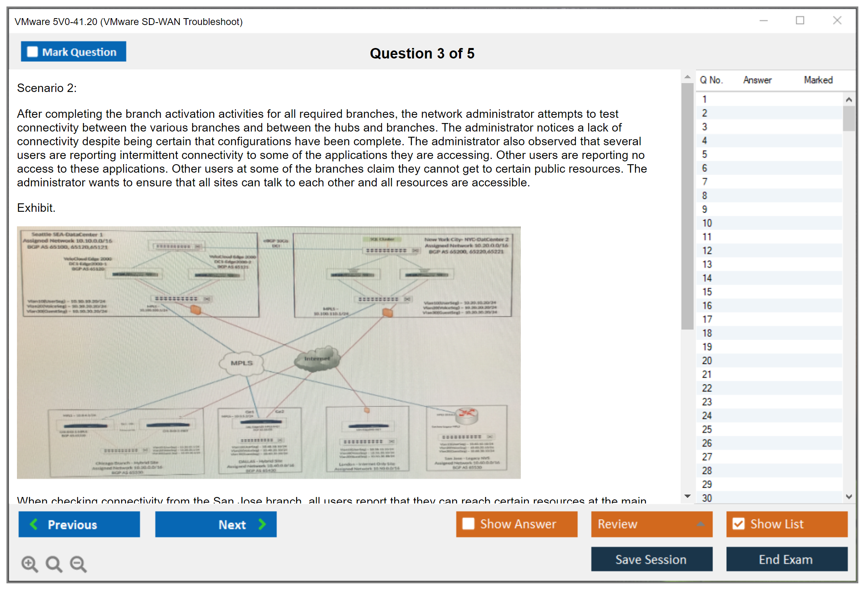Screen dimensions: 868x593
Task: Click the zoom out magnifier icon
Action: pos(78,564)
